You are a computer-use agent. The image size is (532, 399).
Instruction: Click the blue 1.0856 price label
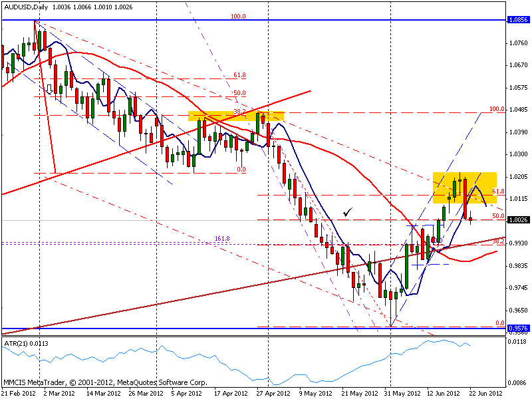[519, 20]
